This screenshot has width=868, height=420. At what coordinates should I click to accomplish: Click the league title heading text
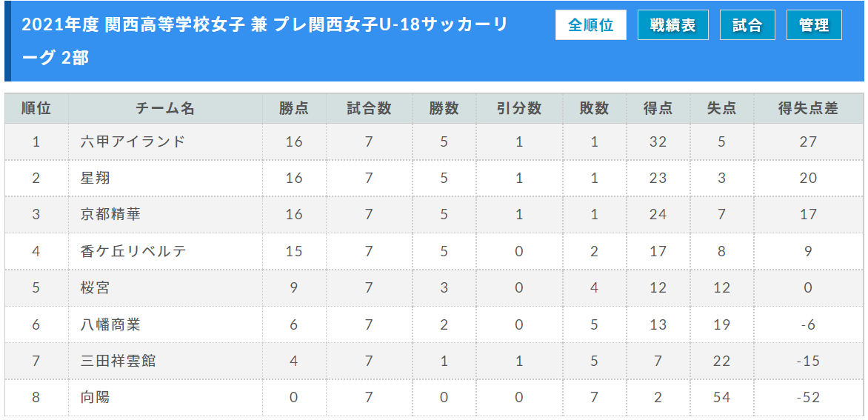(264, 41)
